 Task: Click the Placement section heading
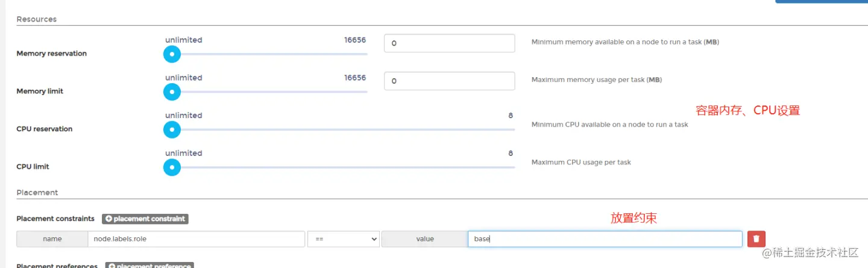click(37, 193)
